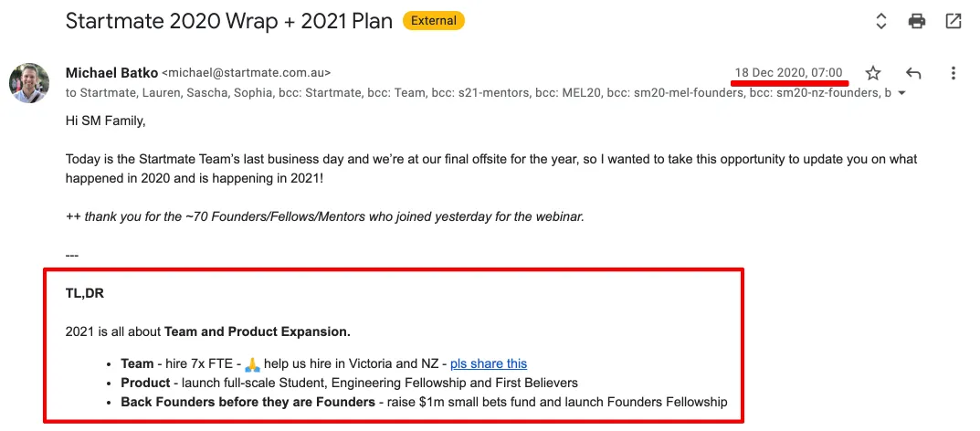
Task: Expand recipient details dropdown arrow
Action: click(x=901, y=94)
